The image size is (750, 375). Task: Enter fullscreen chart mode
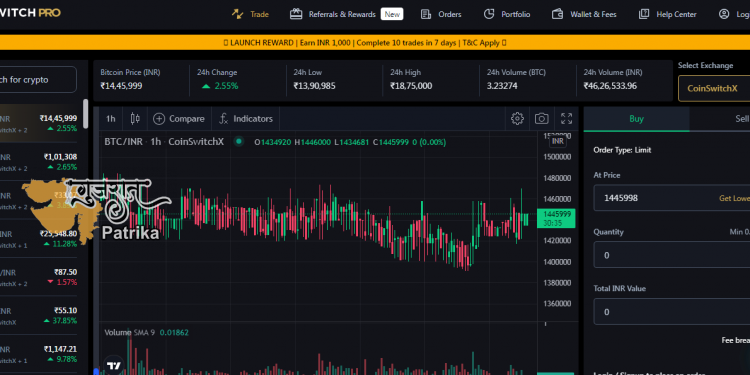(x=566, y=119)
